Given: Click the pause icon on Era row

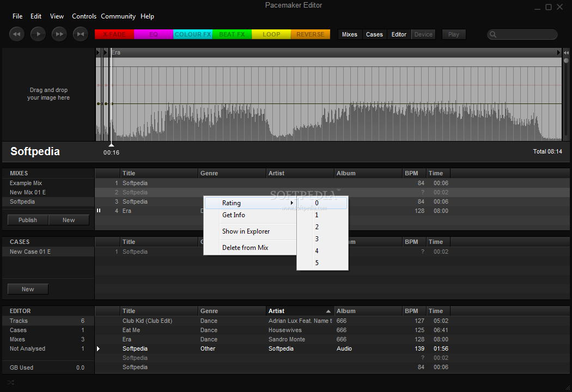Looking at the screenshot, I should coord(99,211).
